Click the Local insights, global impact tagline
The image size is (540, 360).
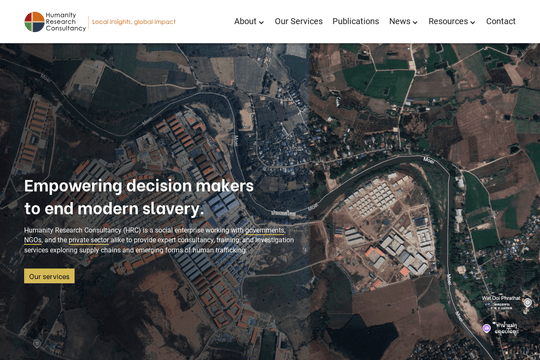coord(134,22)
